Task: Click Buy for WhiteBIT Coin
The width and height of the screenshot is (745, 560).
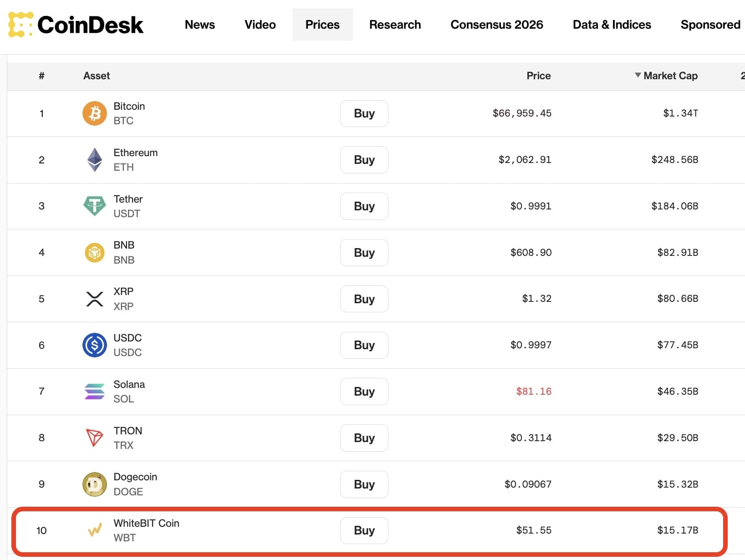Action: 364,530
